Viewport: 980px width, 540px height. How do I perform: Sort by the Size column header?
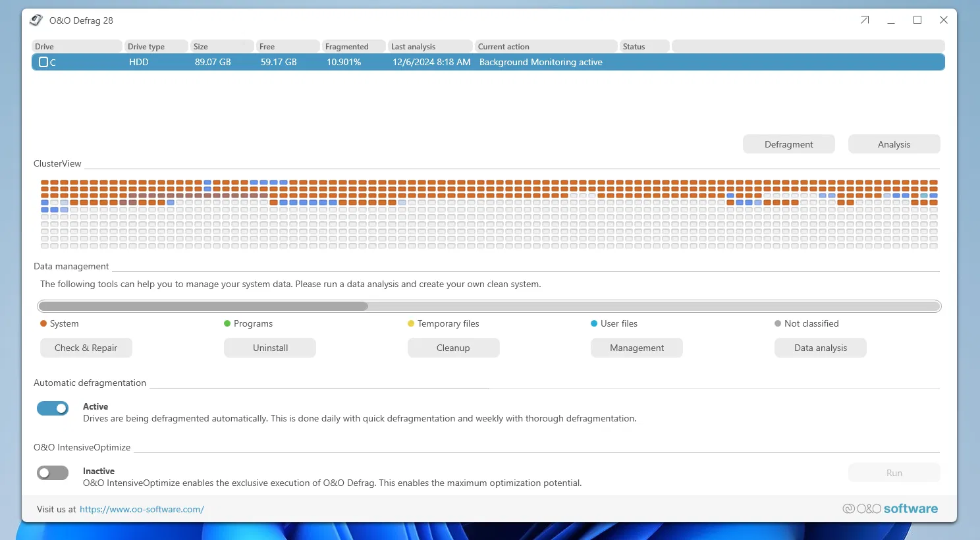click(222, 46)
